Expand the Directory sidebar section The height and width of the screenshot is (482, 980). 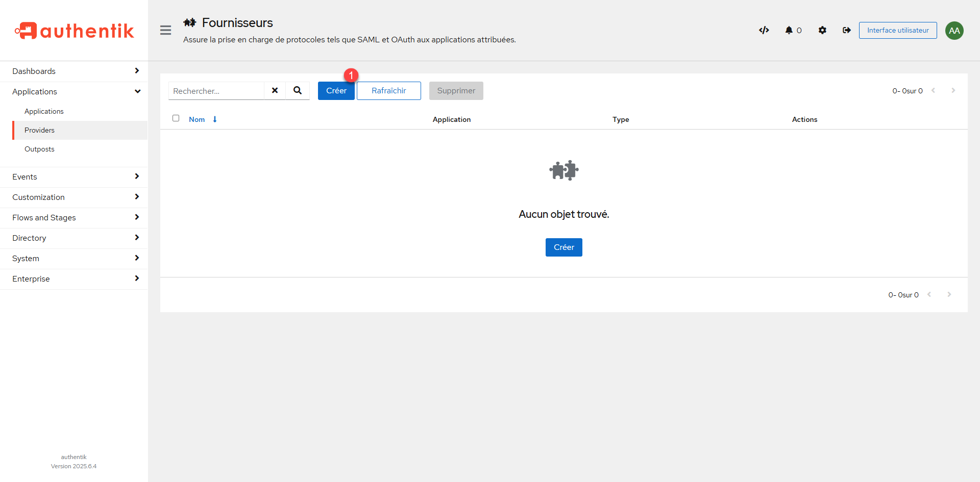tap(74, 238)
